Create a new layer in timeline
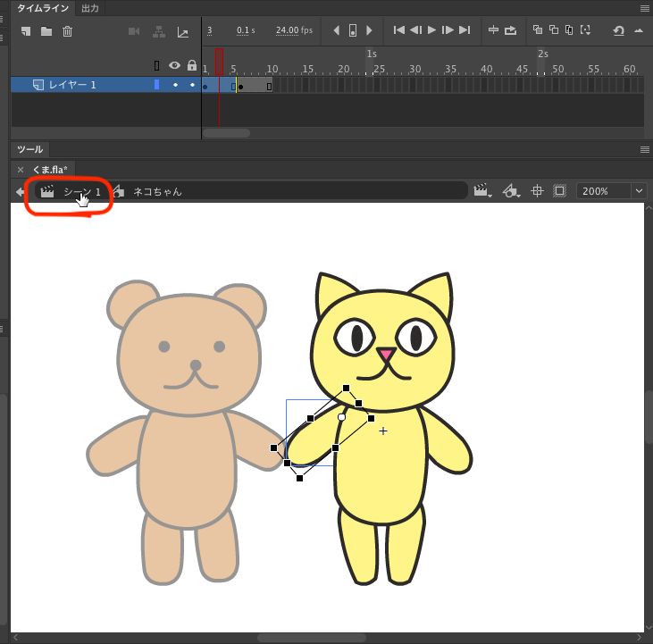 [x=26, y=31]
